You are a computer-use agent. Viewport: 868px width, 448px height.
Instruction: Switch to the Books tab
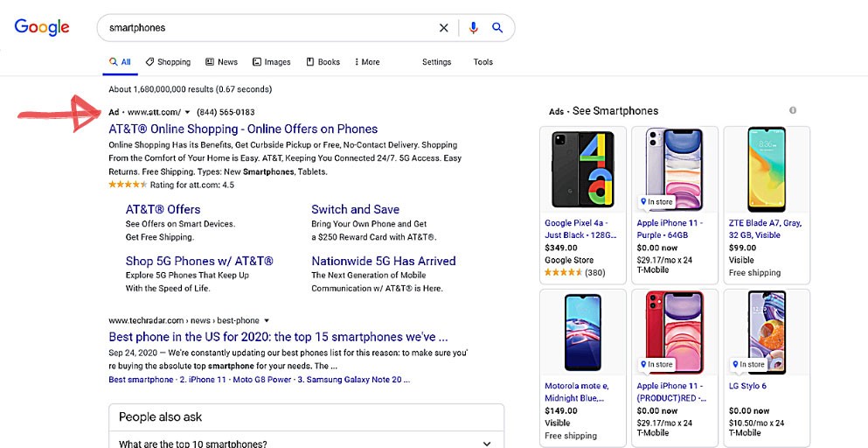tap(323, 62)
